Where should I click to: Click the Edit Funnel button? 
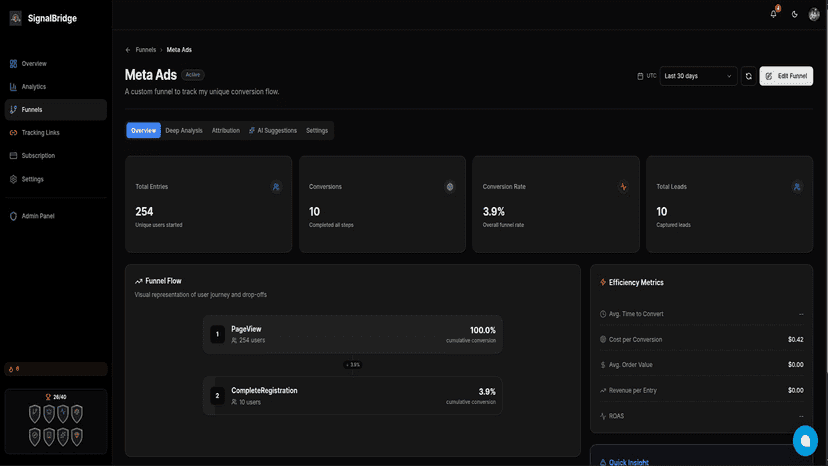pyautogui.click(x=786, y=76)
